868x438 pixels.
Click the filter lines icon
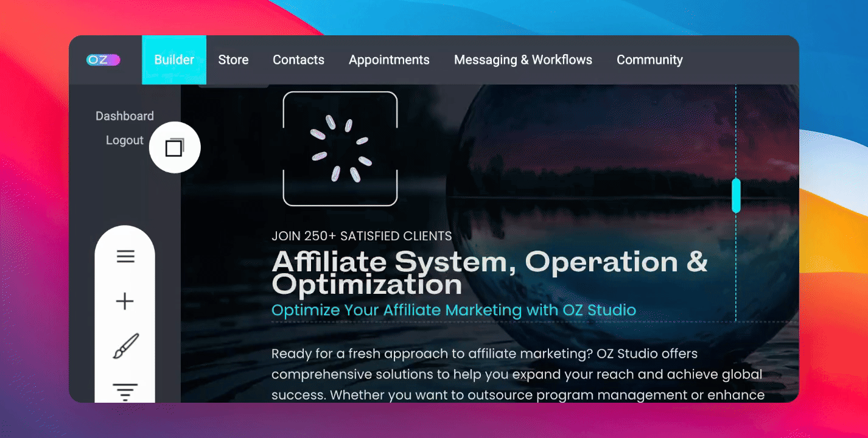125,392
